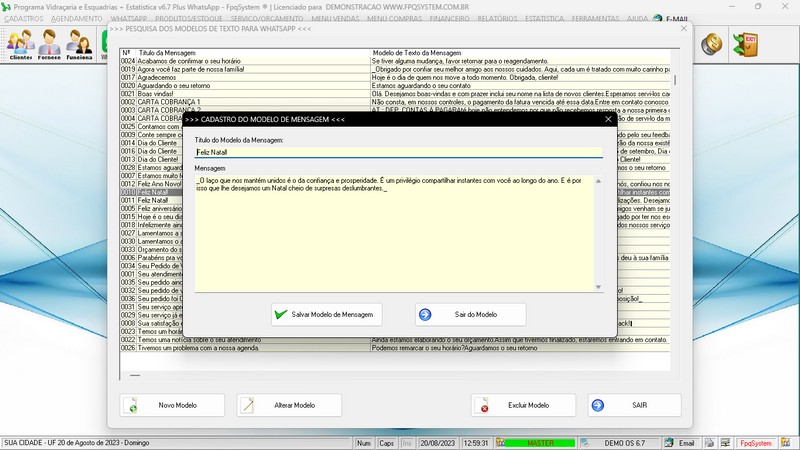The height and width of the screenshot is (450, 800).
Task: Click the Caps indicator in status bar
Action: (x=386, y=443)
